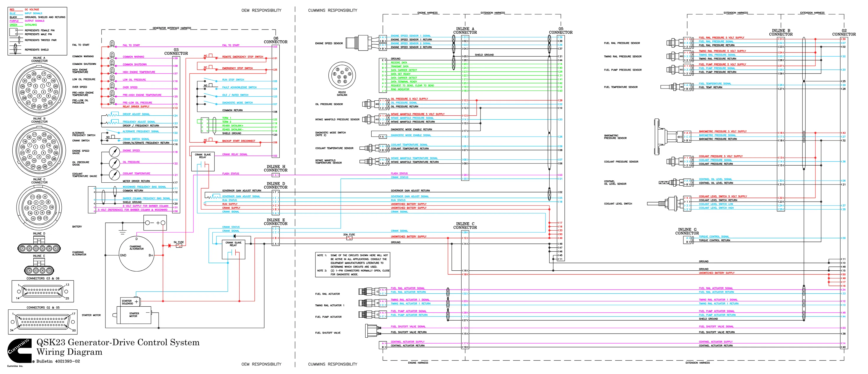Click the 5A fuse symbol
Image resolution: width=868 pixels, height=374 pixels.
179,246
